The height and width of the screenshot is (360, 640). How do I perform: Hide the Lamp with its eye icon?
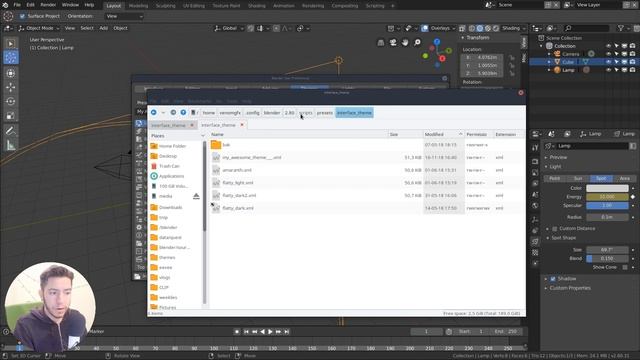click(608, 70)
